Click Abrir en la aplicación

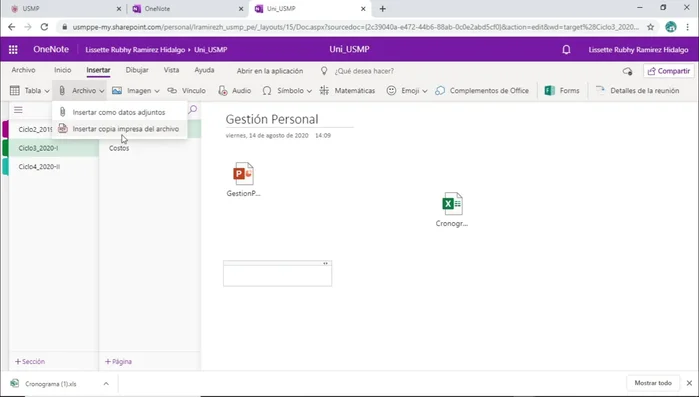tap(270, 71)
